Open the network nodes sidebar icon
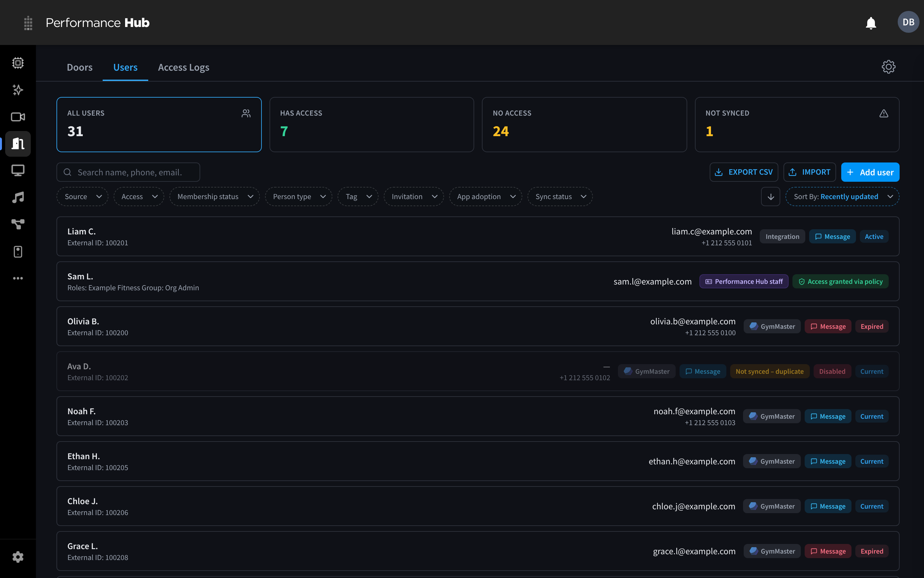 coord(18,224)
